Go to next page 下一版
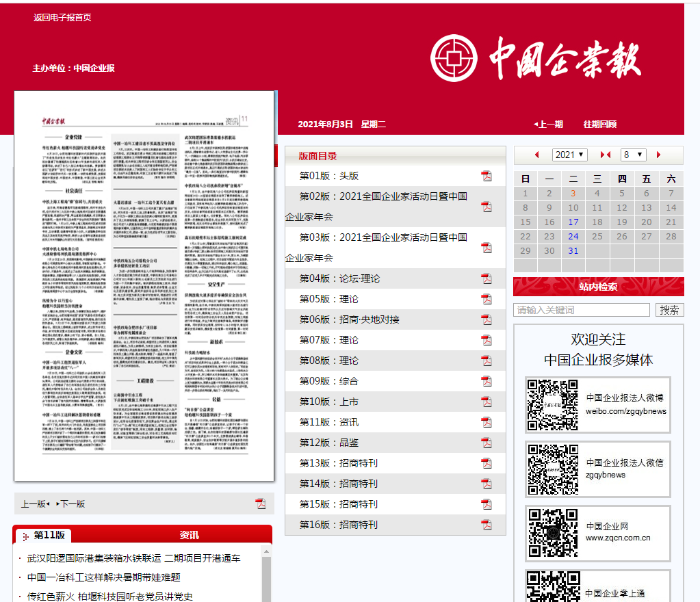 70,503
